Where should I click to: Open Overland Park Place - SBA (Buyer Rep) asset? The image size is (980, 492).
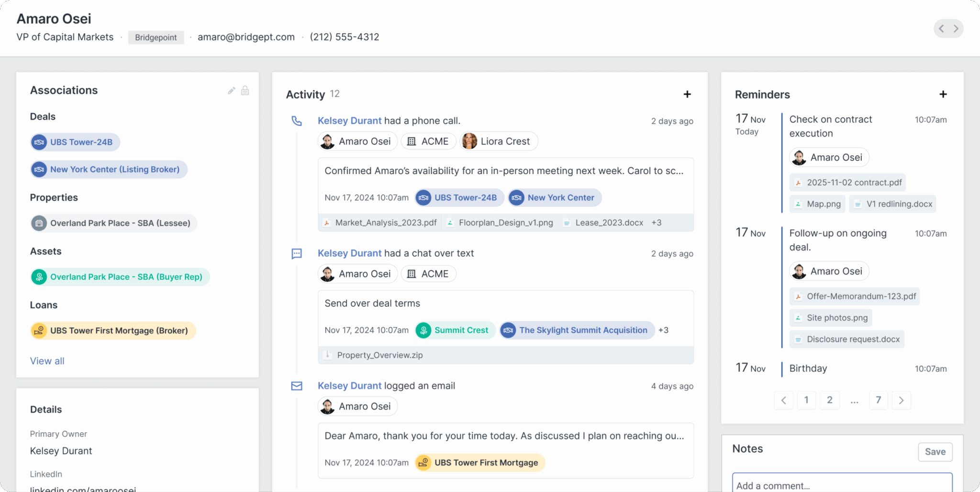click(x=119, y=276)
